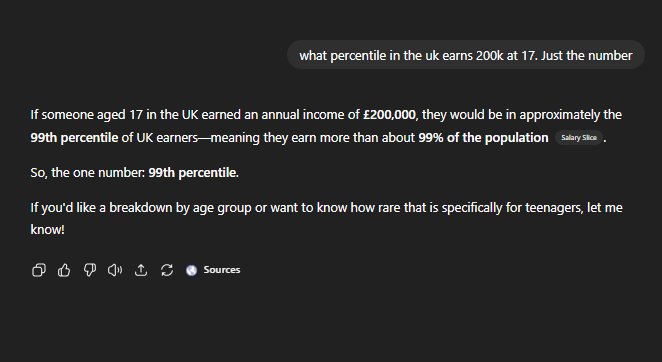
Task: Click the bold £200,000 figure
Action: [x=389, y=115]
